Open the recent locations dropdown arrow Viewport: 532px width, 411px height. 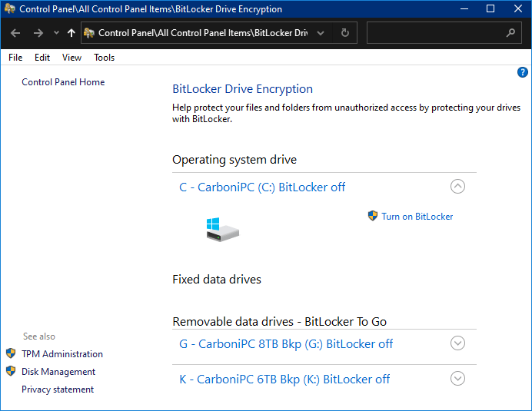click(x=56, y=33)
